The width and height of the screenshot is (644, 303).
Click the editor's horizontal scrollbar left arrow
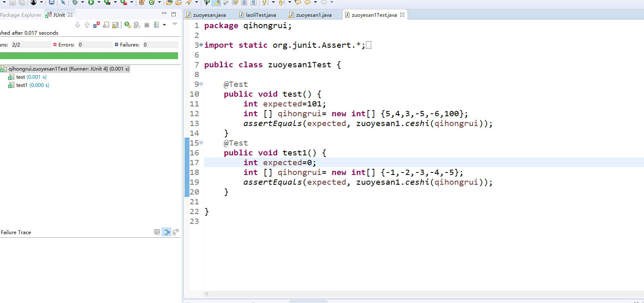pos(207,294)
